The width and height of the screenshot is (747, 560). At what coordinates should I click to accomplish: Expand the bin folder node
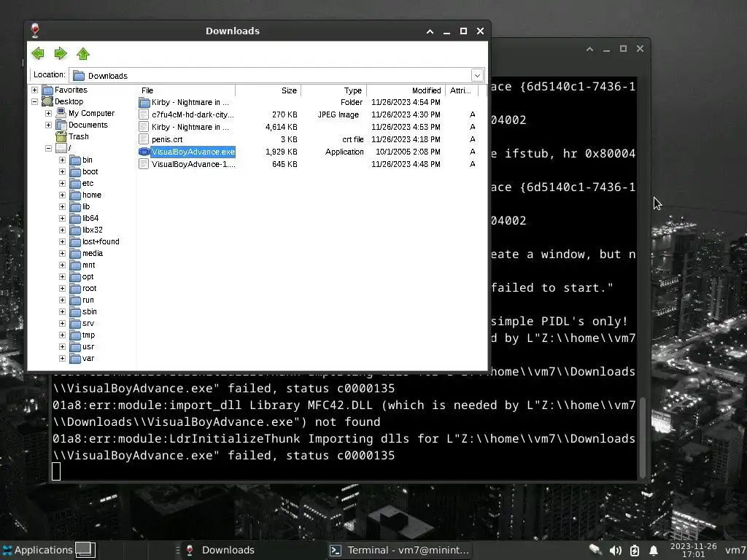click(62, 160)
